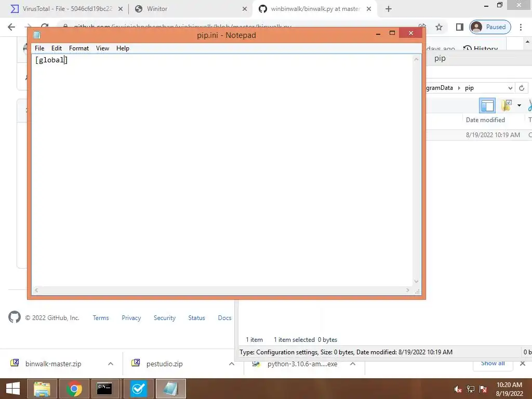Sort by the Date modified column
Screen dimensions: 532x399
(x=485, y=120)
